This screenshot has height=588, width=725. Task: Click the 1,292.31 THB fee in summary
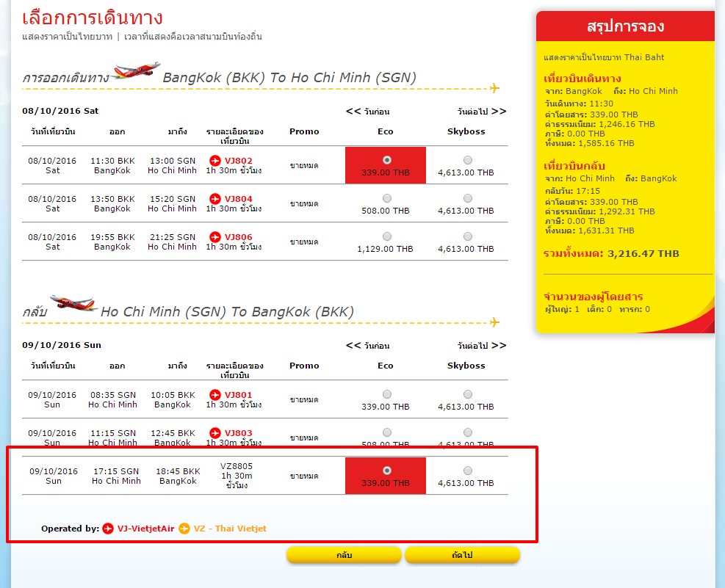pyautogui.click(x=627, y=211)
